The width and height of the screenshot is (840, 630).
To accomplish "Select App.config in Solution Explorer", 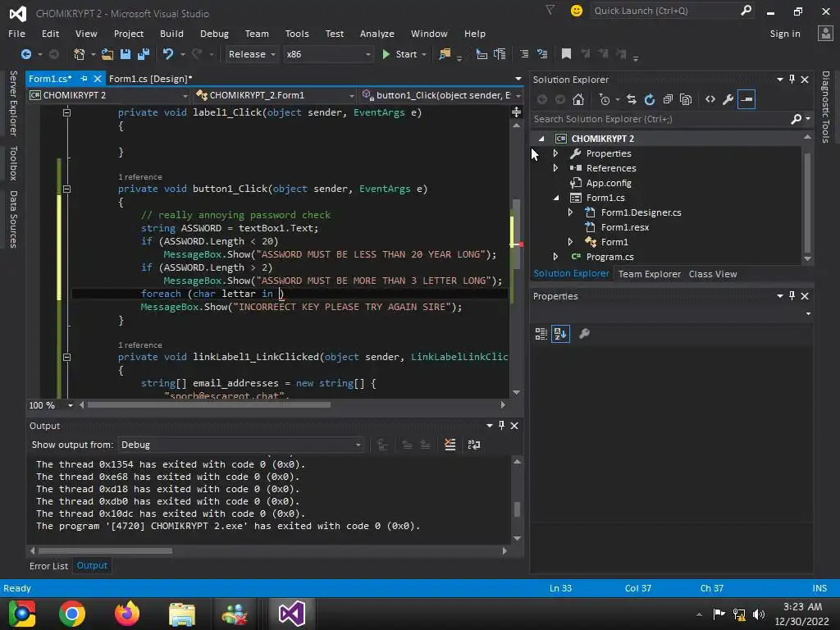I will pos(609,183).
